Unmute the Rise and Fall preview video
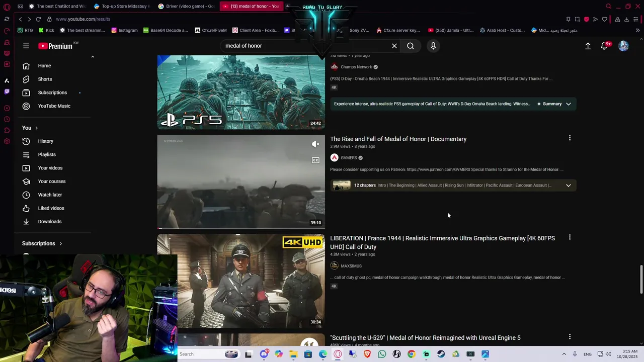644x362 pixels. (315, 144)
